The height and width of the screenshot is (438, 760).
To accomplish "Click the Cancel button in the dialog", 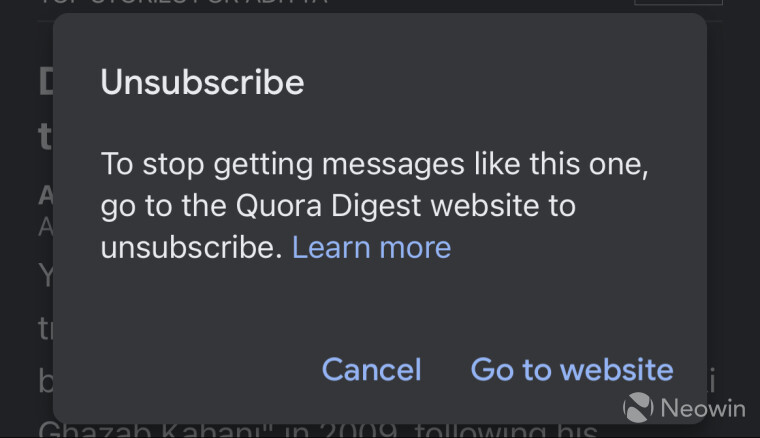I will coord(371,370).
